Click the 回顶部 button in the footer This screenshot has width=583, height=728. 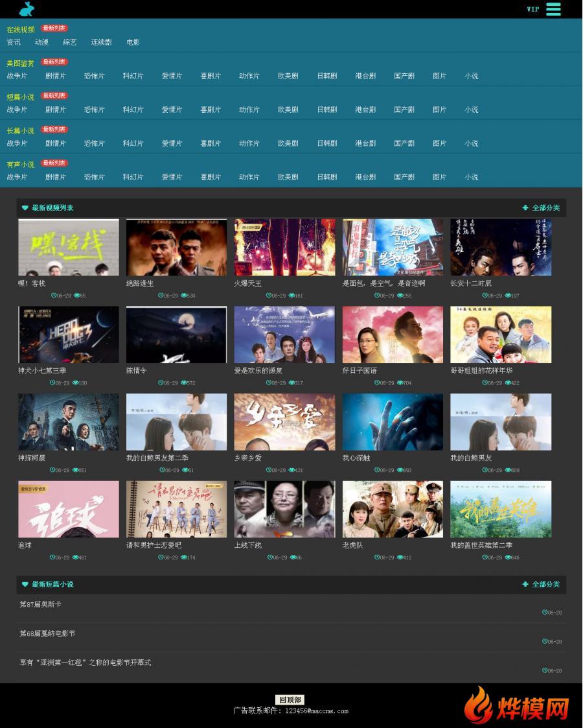click(x=290, y=699)
